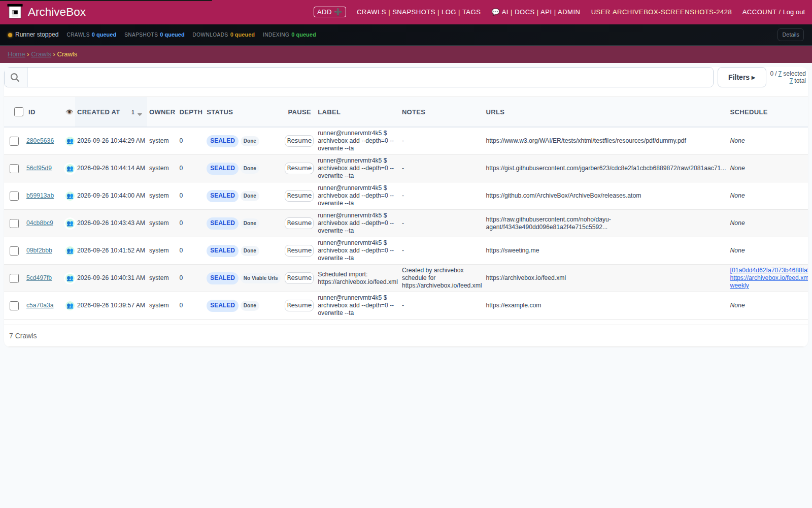Click the eye icon in table header
The height and width of the screenshot is (508, 812).
click(x=70, y=112)
